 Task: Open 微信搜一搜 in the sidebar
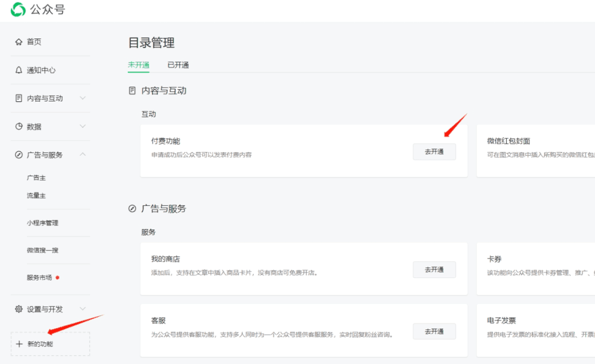42,250
